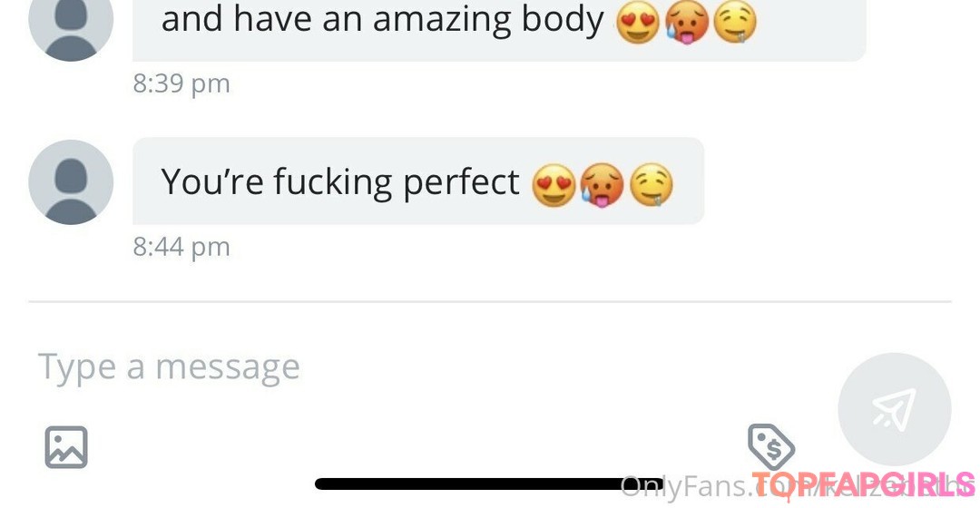Viewport: 980px width, 508px height.
Task: Open the image attachment picker icon
Action: [x=65, y=447]
